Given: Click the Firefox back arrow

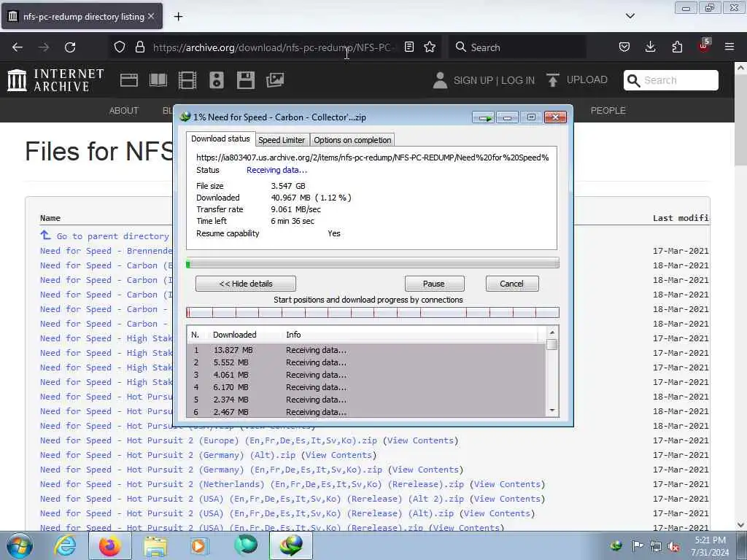Looking at the screenshot, I should click(18, 47).
